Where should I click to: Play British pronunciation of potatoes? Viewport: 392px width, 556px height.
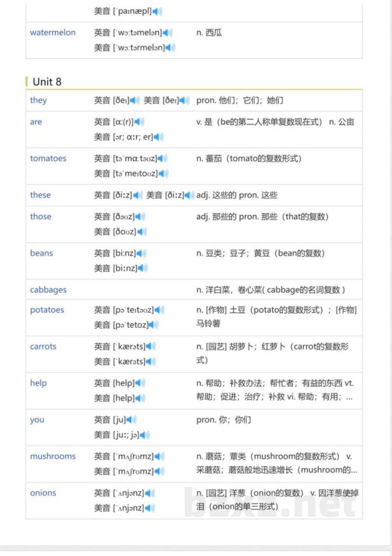[x=159, y=310]
